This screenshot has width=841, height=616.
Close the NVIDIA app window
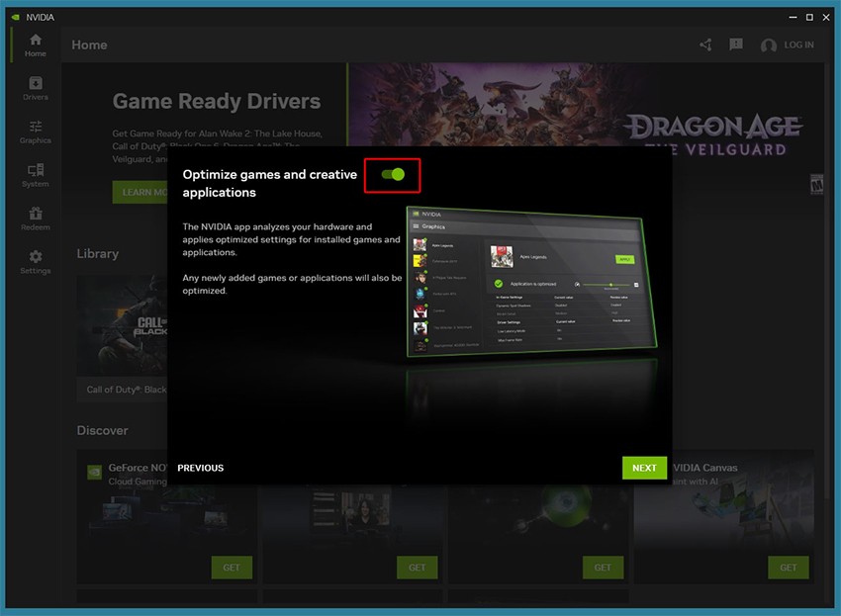click(826, 17)
